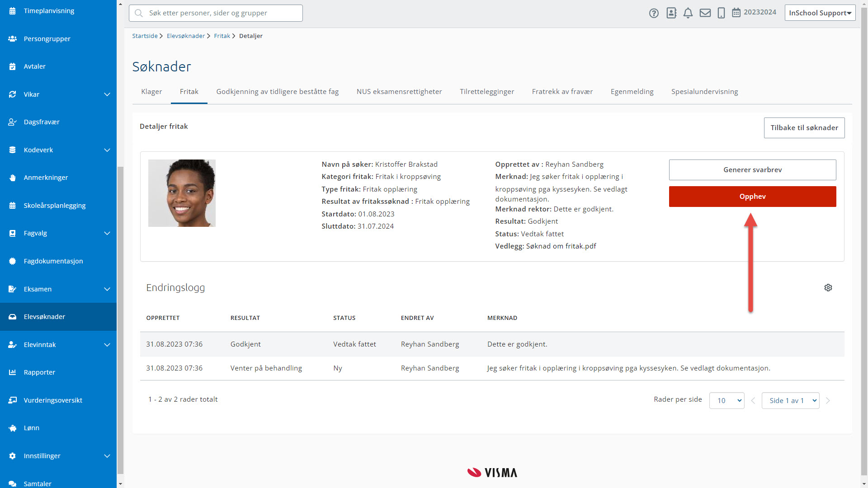Click the Kodeverk database icon

point(13,150)
